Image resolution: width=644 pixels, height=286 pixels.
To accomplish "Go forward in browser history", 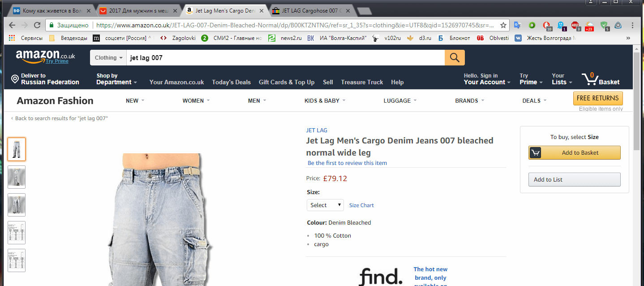I will pyautogui.click(x=24, y=25).
